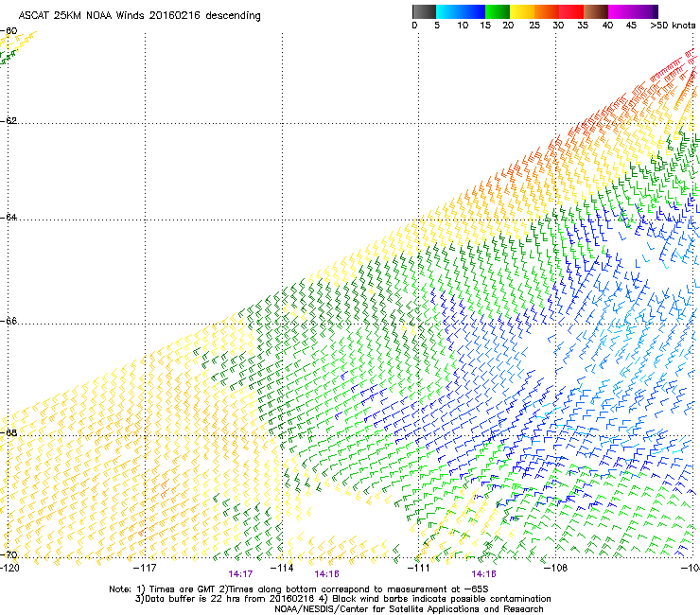700x615 pixels.
Task: Click the '-117' longitude axis label
Action: (145, 568)
